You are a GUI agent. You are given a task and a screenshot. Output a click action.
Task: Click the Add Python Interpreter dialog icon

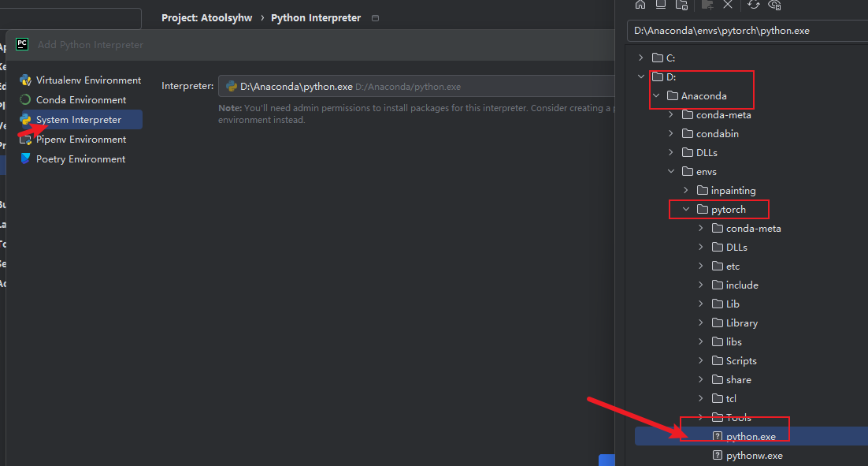tap(21, 44)
